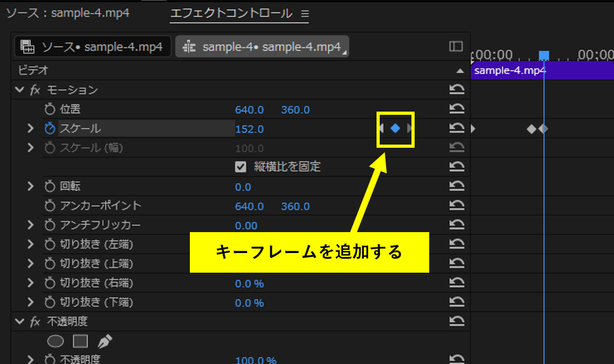Toggle 位置 animation stopwatch
Image resolution: width=614 pixels, height=364 pixels.
click(x=50, y=109)
